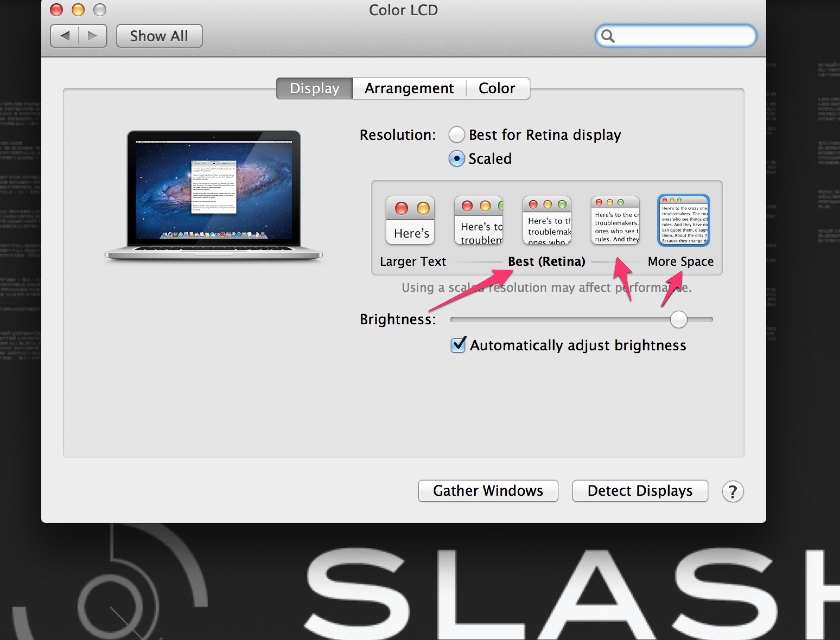
Task: Switch to the Color tab
Action: click(x=497, y=88)
